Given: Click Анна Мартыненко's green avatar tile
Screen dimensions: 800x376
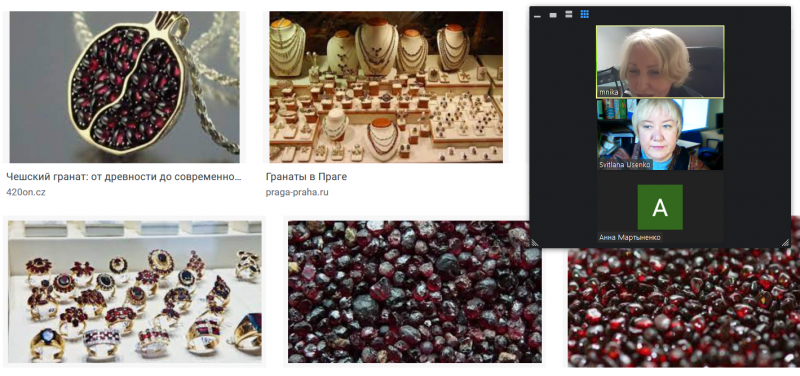Looking at the screenshot, I should 660,207.
